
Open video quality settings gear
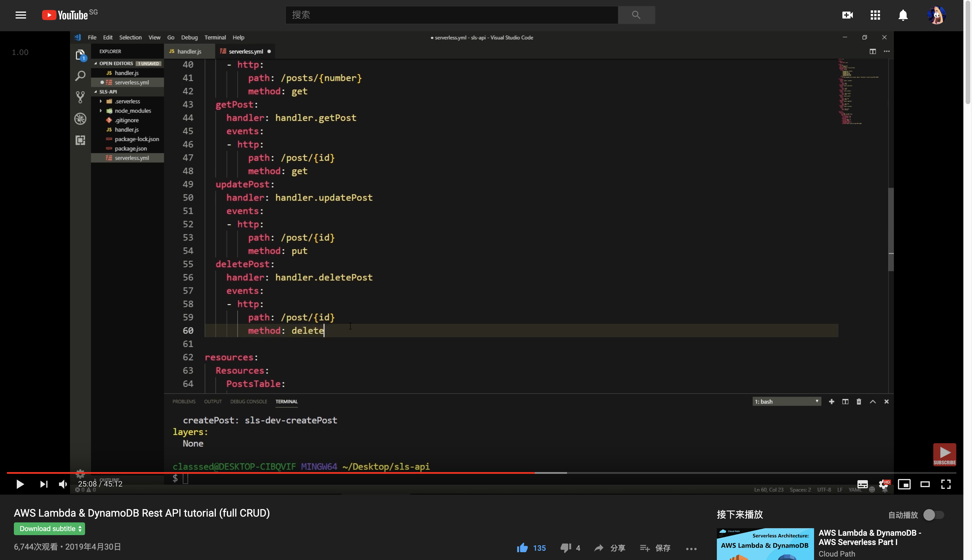pyautogui.click(x=883, y=484)
